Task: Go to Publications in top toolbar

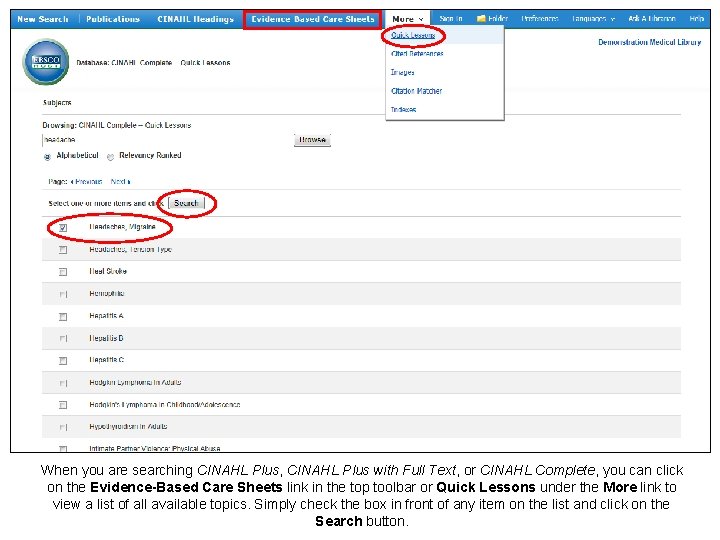Action: (113, 19)
